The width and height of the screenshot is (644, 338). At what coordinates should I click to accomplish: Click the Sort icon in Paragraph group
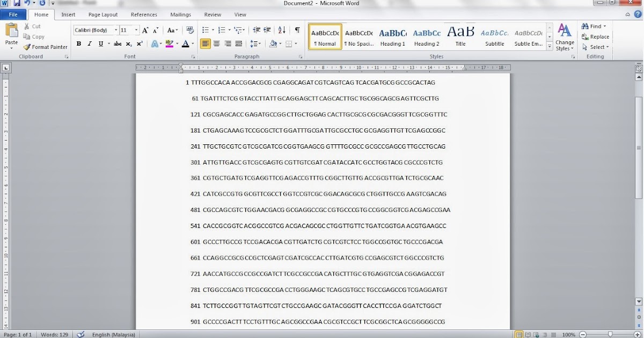(x=281, y=30)
